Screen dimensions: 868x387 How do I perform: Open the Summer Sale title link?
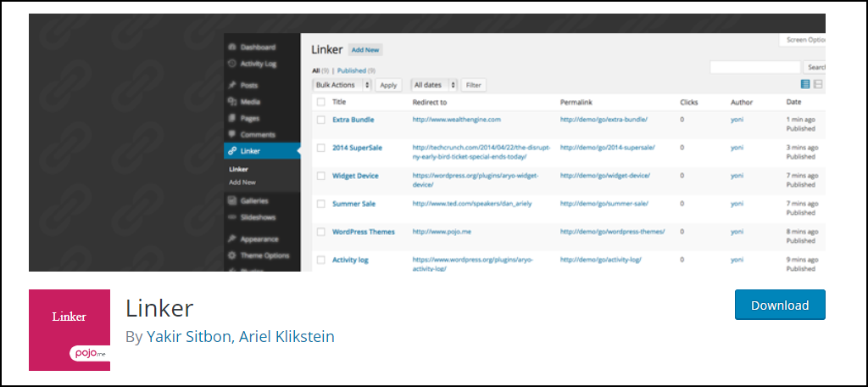pos(353,204)
